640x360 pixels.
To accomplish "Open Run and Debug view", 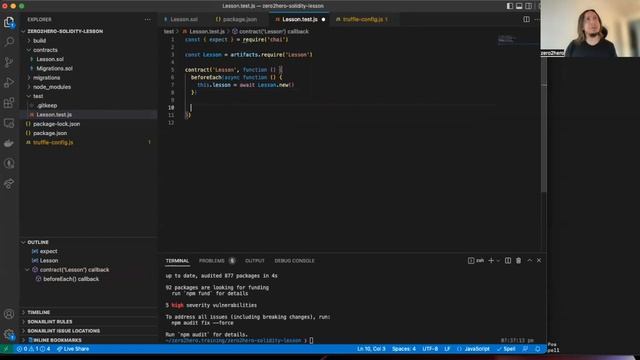I will click(x=9, y=82).
